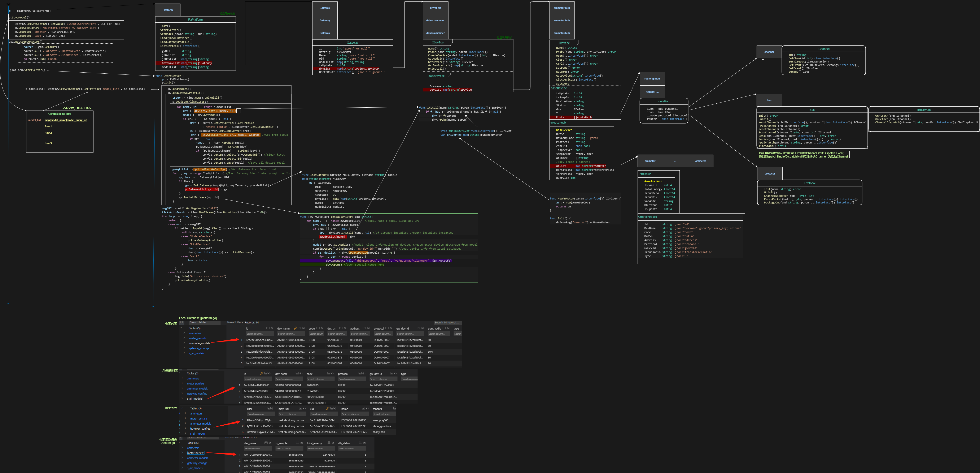Viewport: 980px width, 473px height.
Task: Click the driver-air box in diagram
Action: point(435,8)
